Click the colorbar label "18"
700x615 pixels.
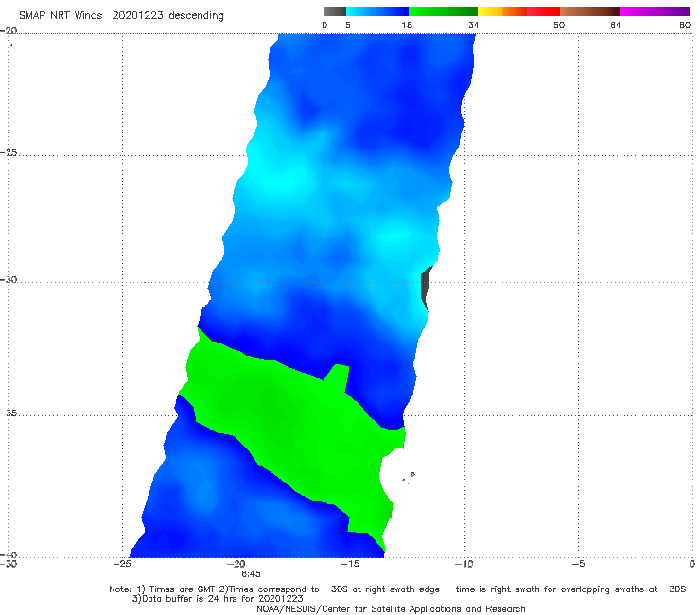pos(407,25)
